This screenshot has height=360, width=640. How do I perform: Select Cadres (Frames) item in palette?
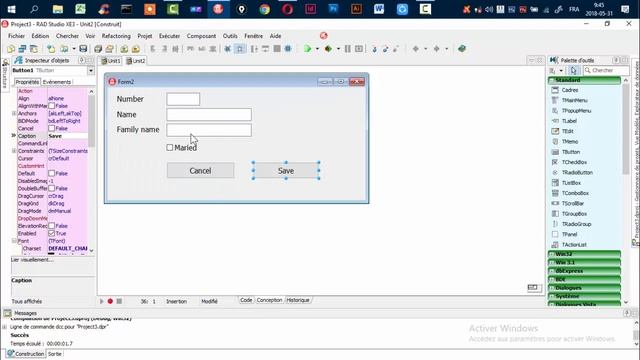pos(569,90)
